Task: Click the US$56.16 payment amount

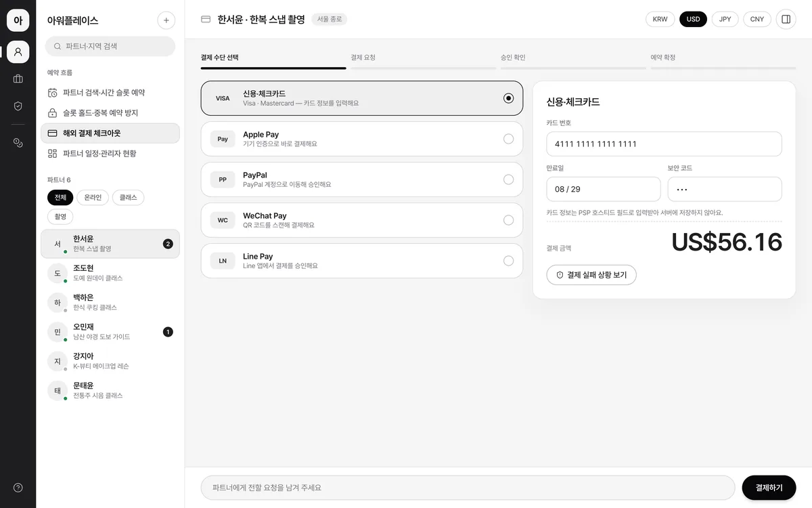Action: [x=727, y=242]
